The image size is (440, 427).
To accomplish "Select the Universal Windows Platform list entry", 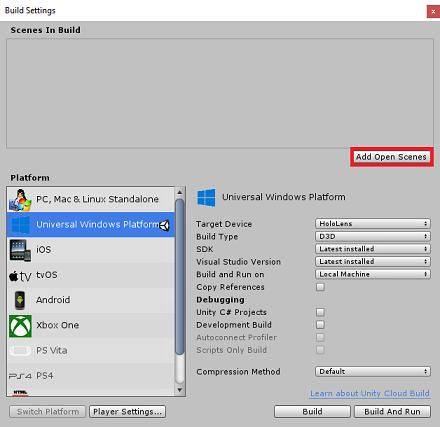I will tap(91, 225).
